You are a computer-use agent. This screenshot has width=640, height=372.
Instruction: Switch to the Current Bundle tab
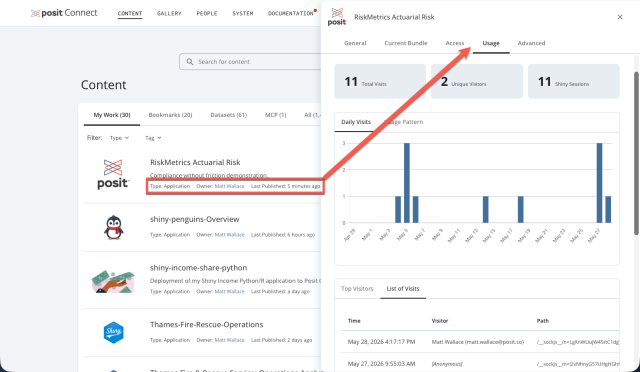click(x=406, y=43)
